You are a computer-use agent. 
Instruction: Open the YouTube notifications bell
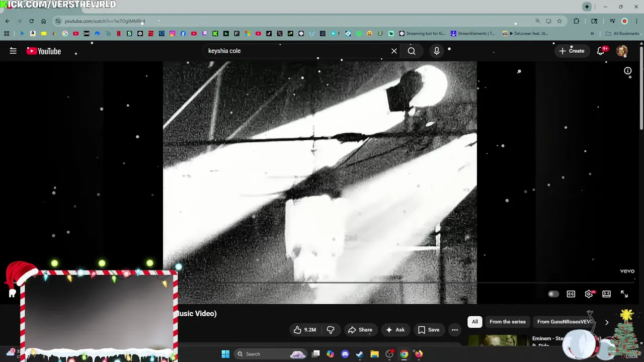601,51
